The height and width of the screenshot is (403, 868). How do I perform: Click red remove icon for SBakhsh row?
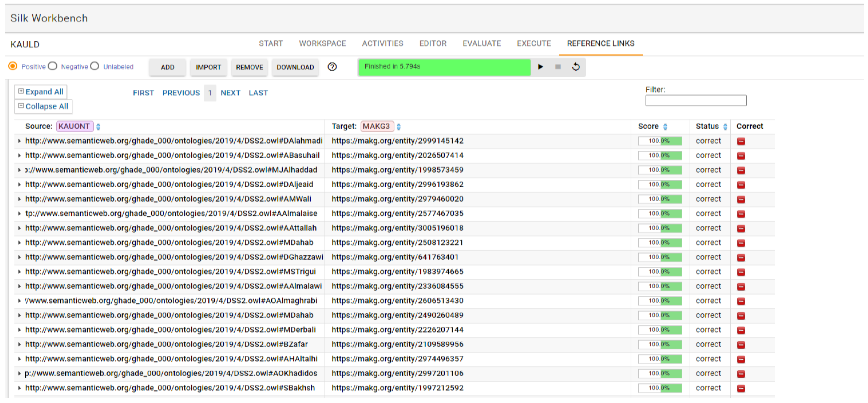(741, 389)
